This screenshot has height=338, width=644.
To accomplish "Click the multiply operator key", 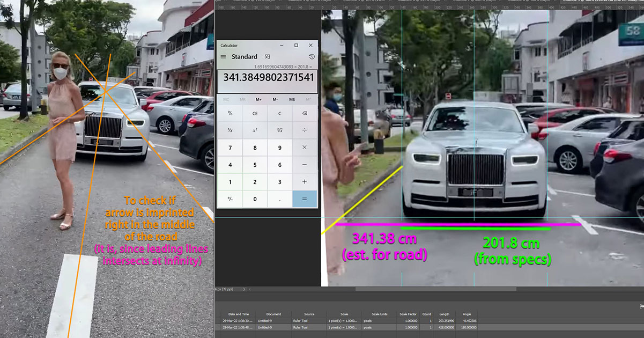I will pos(304,148).
